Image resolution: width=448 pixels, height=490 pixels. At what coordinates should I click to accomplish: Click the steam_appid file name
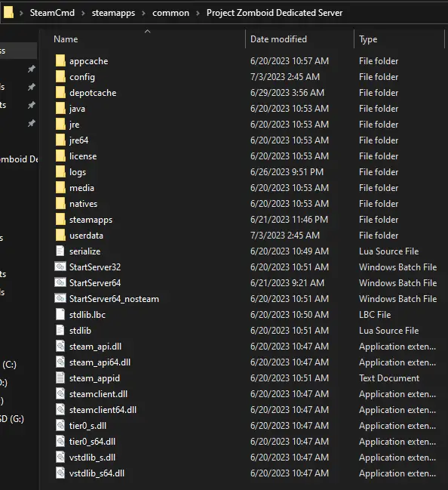click(x=94, y=378)
